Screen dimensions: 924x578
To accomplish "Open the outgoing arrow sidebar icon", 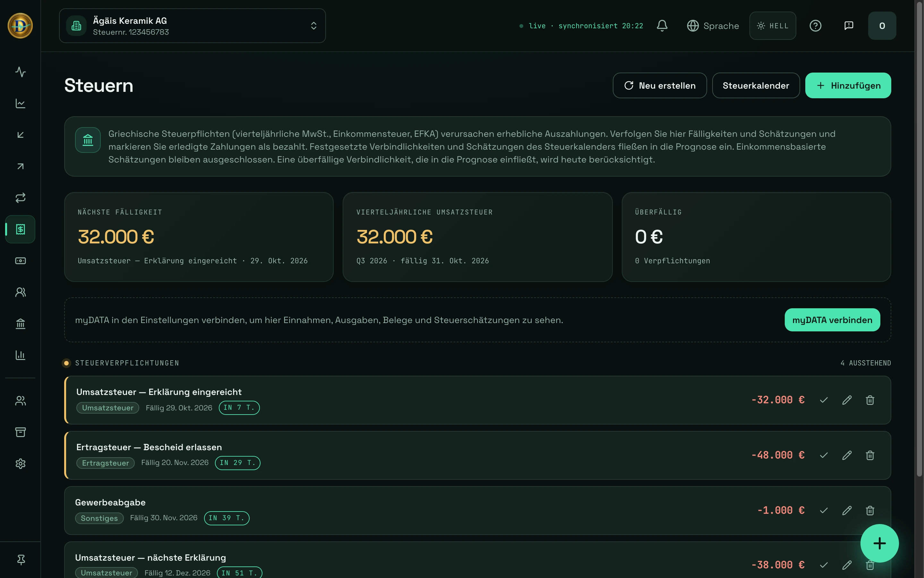I will coord(20,166).
